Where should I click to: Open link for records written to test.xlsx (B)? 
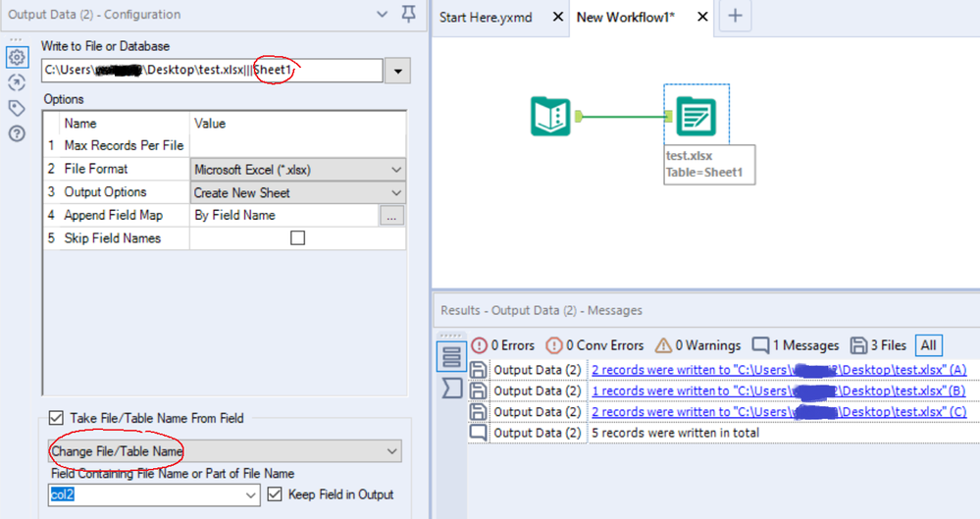pyautogui.click(x=779, y=390)
